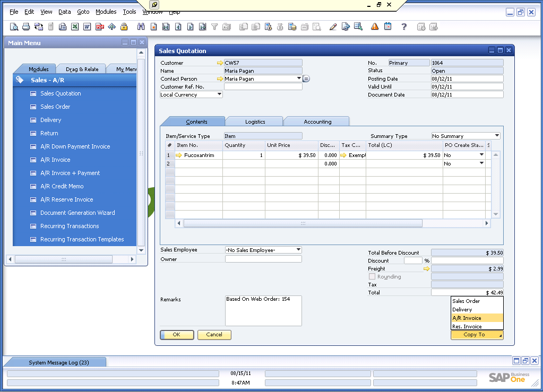Open Find mode with the binoculars icon

tap(140, 27)
